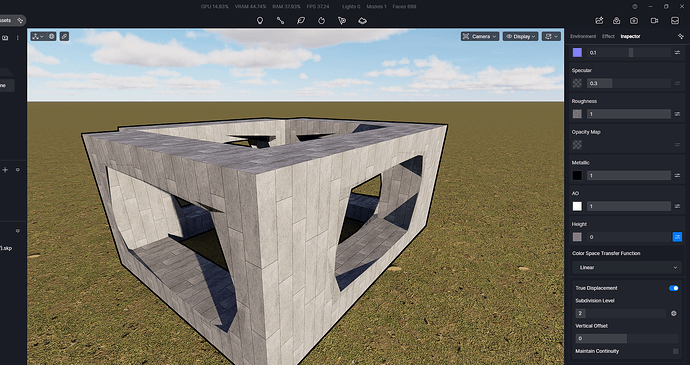Click the purple normal map swatch
The height and width of the screenshot is (365, 690).
point(577,52)
